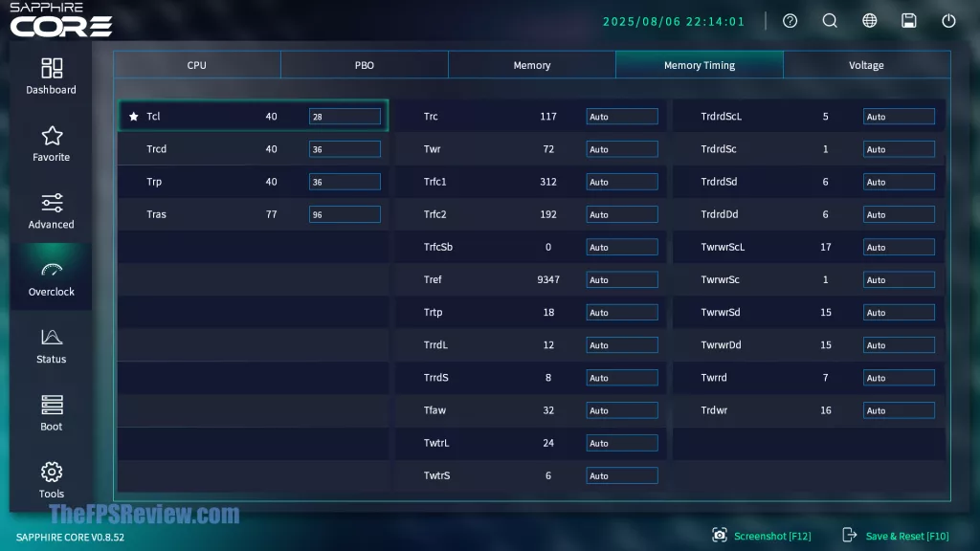Open the search magnifier icon
The image size is (980, 551).
830,21
